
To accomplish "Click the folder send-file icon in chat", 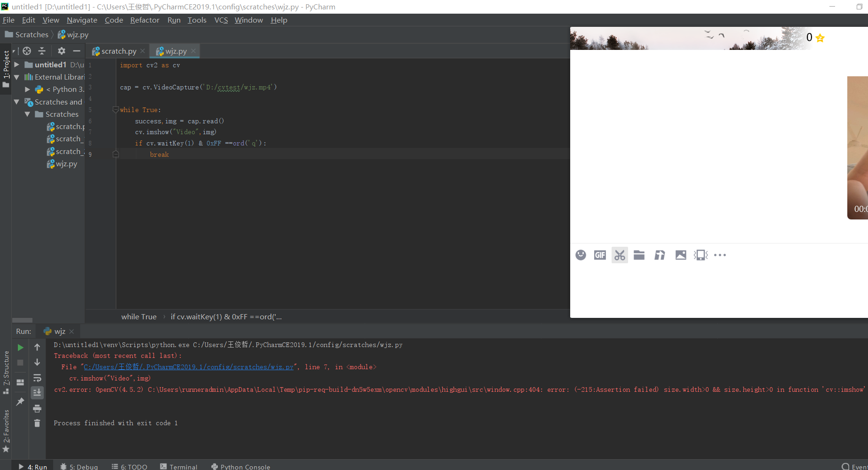I will pyautogui.click(x=639, y=255).
